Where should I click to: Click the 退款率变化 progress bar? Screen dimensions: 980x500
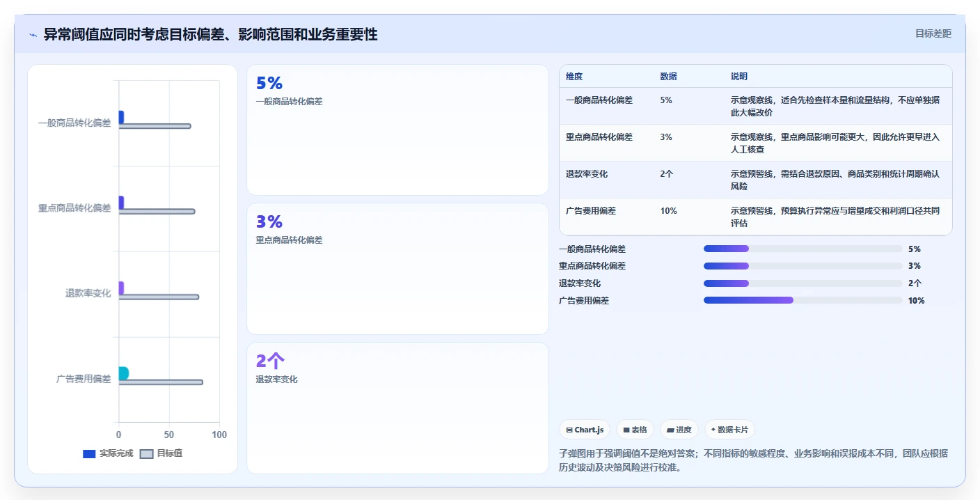[x=803, y=283]
